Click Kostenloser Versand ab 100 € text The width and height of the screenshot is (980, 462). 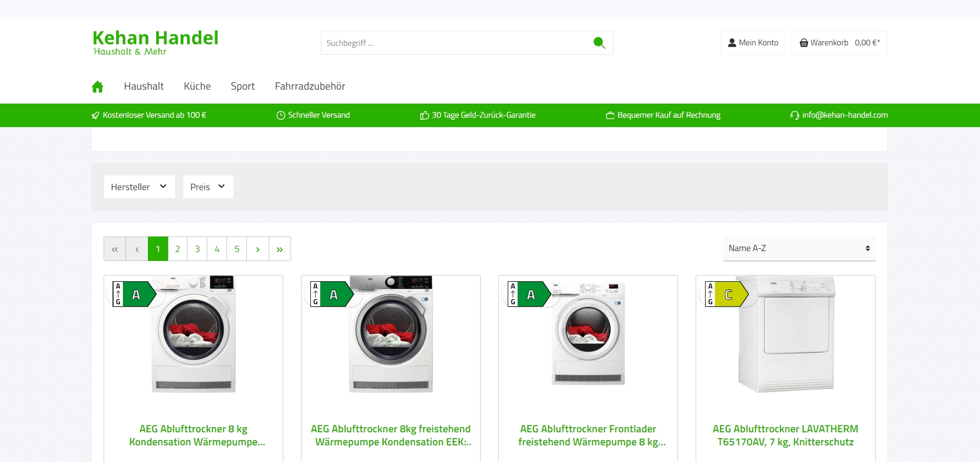[154, 115]
